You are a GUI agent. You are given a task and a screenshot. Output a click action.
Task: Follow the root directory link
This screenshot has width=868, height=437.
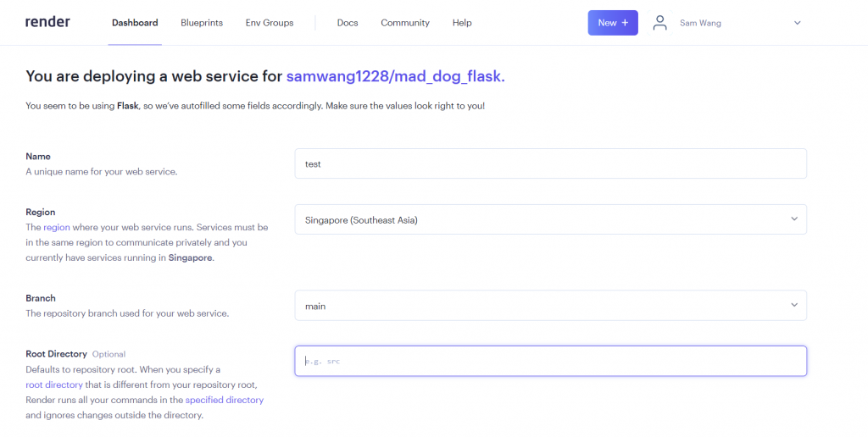53,384
